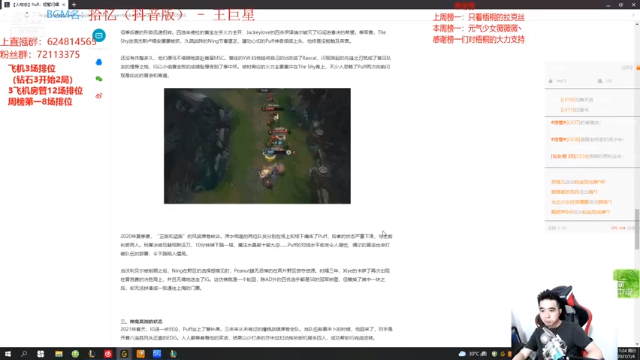Click the LV37 room-manager chat message
This screenshot has width=640, height=360.
(x=576, y=122)
